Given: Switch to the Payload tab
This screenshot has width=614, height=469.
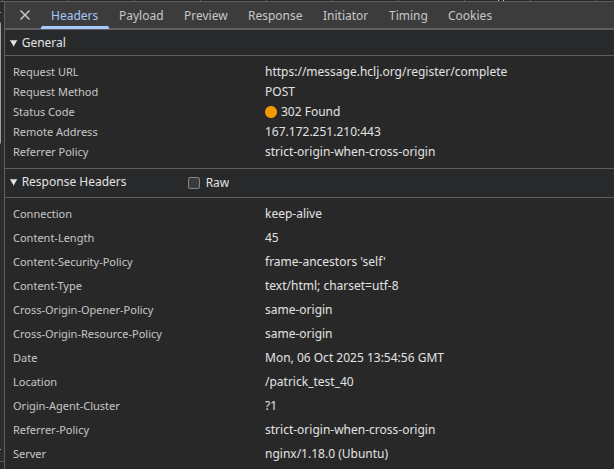Looking at the screenshot, I should (x=141, y=16).
